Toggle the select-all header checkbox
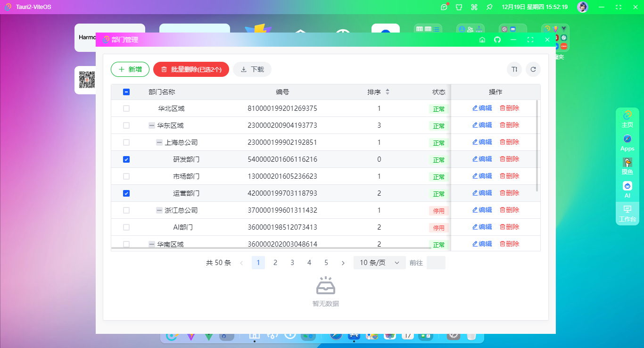 coord(126,92)
